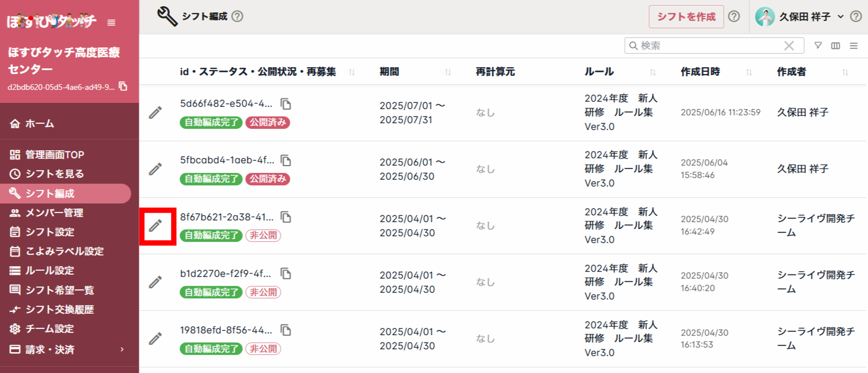Collapse the sidebar with the hamburger icon
The height and width of the screenshot is (373, 868).
[x=111, y=22]
